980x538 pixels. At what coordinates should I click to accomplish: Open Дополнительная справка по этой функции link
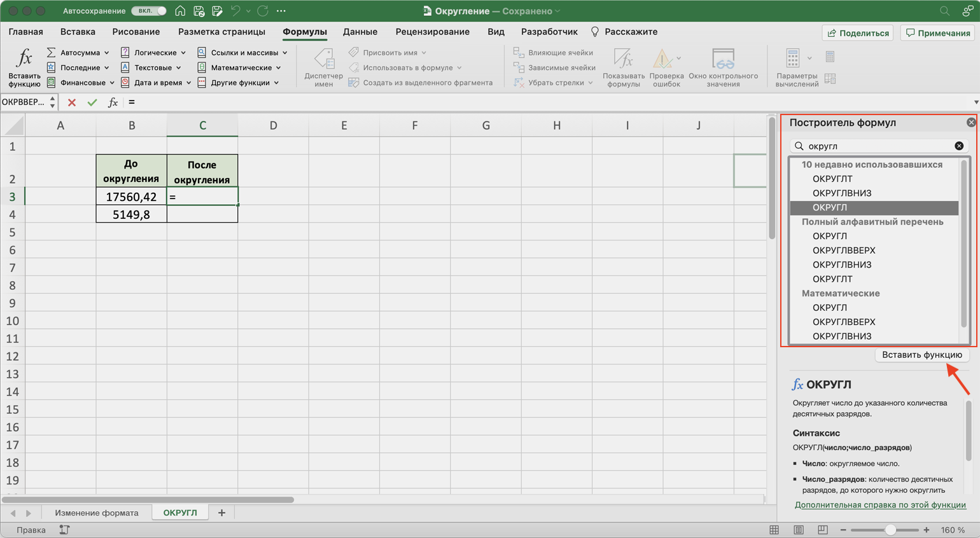[880, 505]
